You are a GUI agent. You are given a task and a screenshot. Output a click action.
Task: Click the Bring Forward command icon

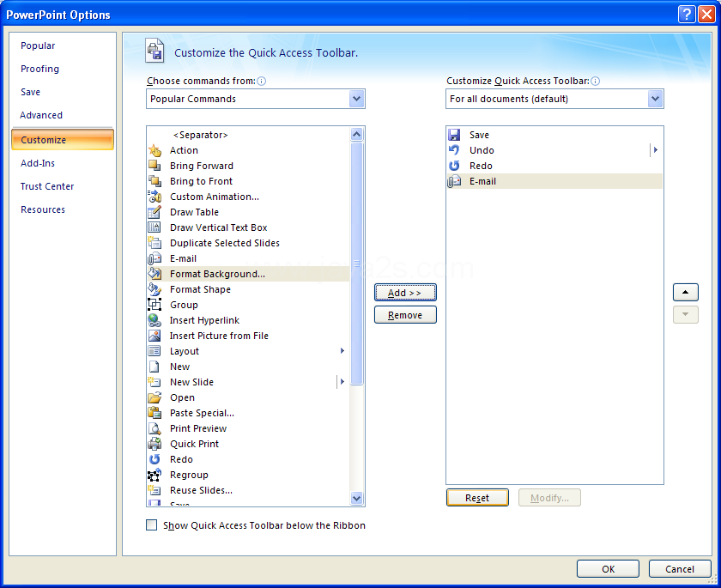pos(154,166)
